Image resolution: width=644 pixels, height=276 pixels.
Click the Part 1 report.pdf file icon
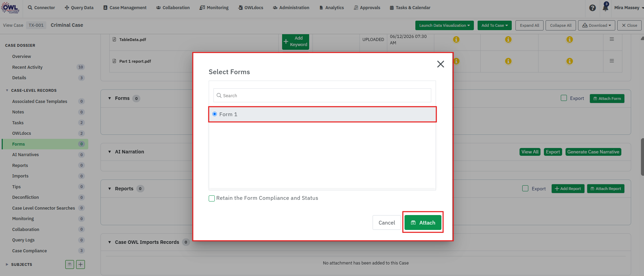114,61
